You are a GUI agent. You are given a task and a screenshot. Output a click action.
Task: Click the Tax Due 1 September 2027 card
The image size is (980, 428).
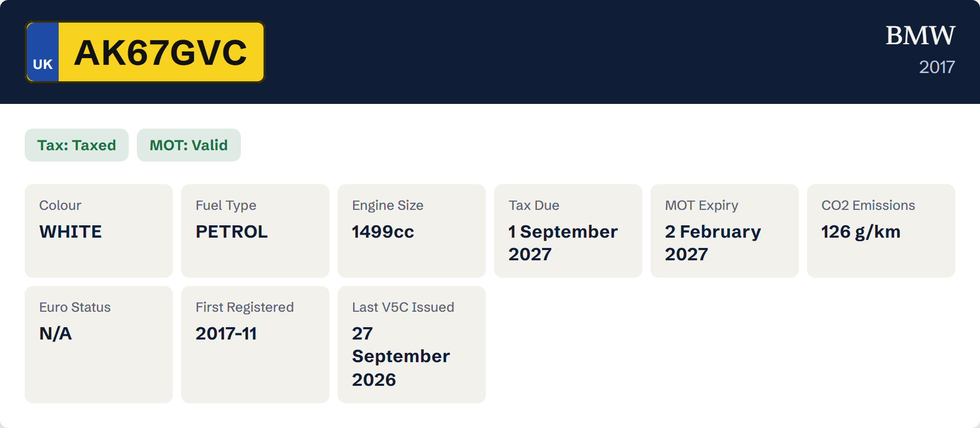click(568, 231)
